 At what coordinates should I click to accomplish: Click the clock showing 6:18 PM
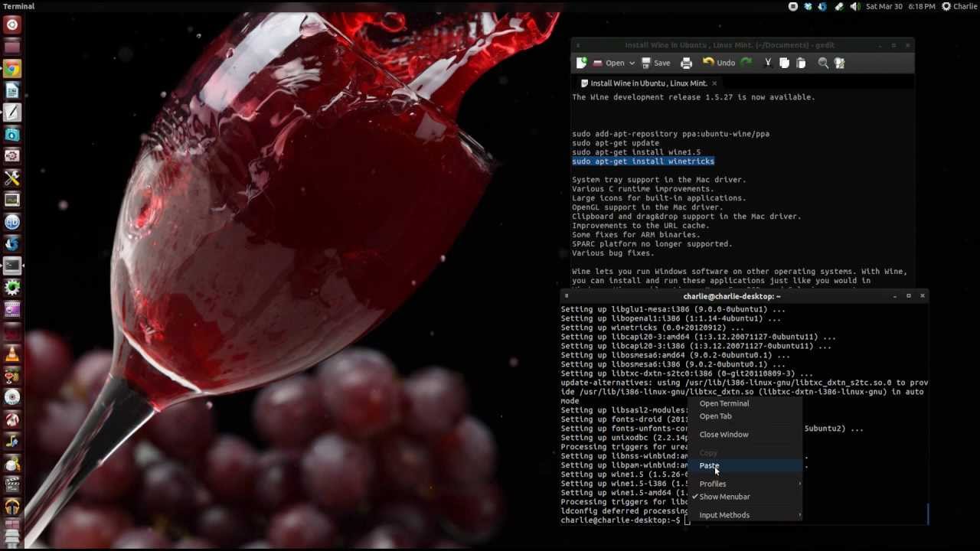click(900, 6)
